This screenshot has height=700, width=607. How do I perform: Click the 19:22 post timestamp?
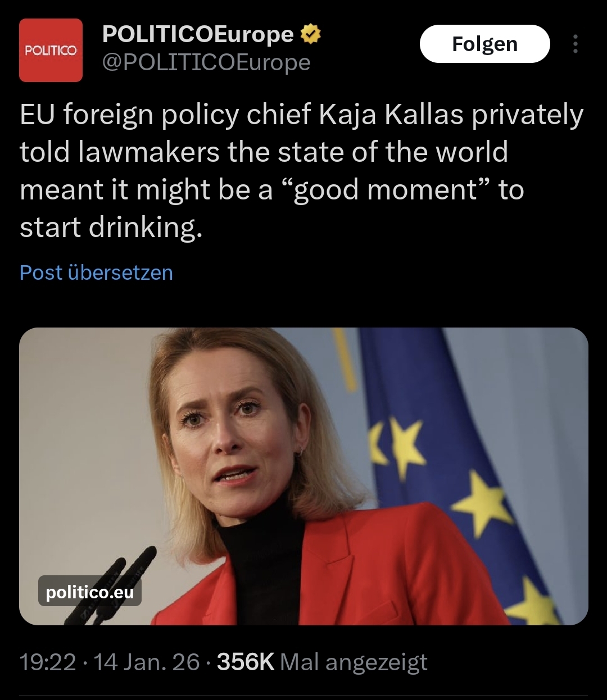click(x=48, y=662)
